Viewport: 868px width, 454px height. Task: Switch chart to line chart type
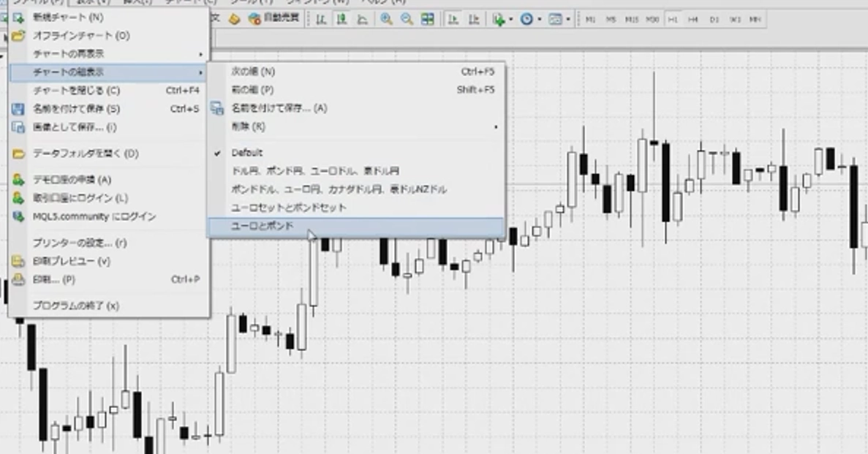[x=362, y=20]
